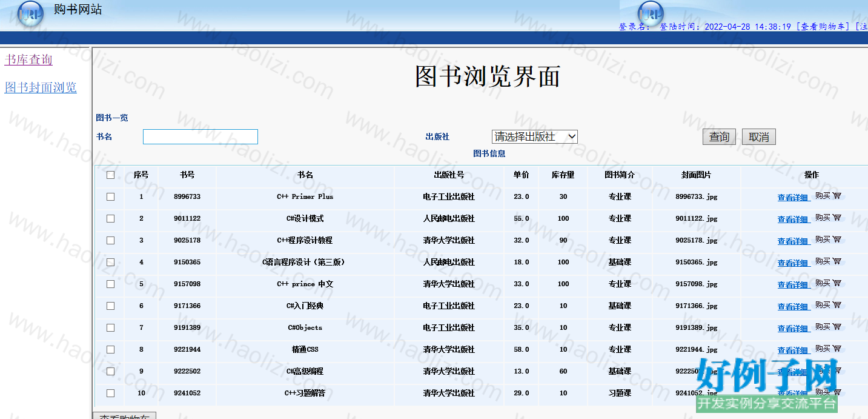The width and height of the screenshot is (868, 419).
Task: Click the login time 2022-04-28 14:38:19
Action: [748, 27]
